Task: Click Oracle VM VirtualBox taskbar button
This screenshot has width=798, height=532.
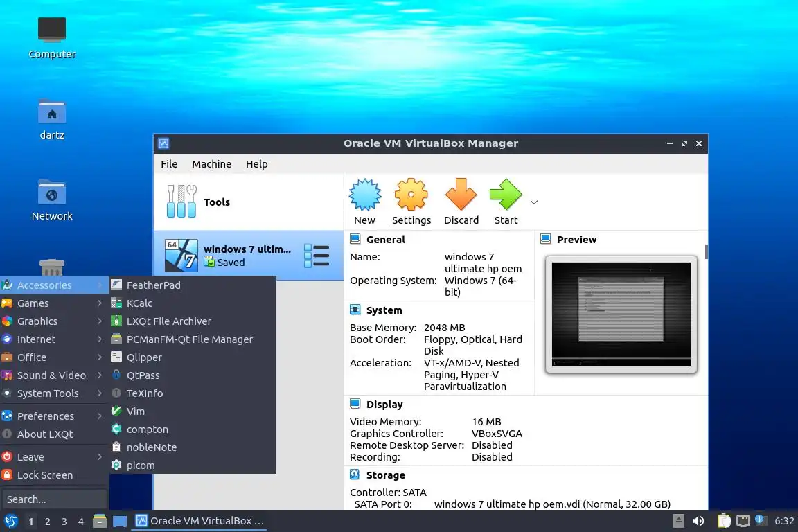Action: (199, 521)
